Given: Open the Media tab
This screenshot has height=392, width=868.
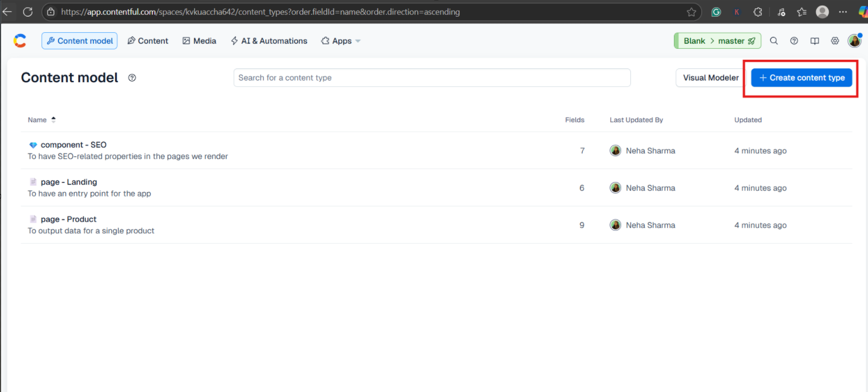Looking at the screenshot, I should [x=199, y=41].
